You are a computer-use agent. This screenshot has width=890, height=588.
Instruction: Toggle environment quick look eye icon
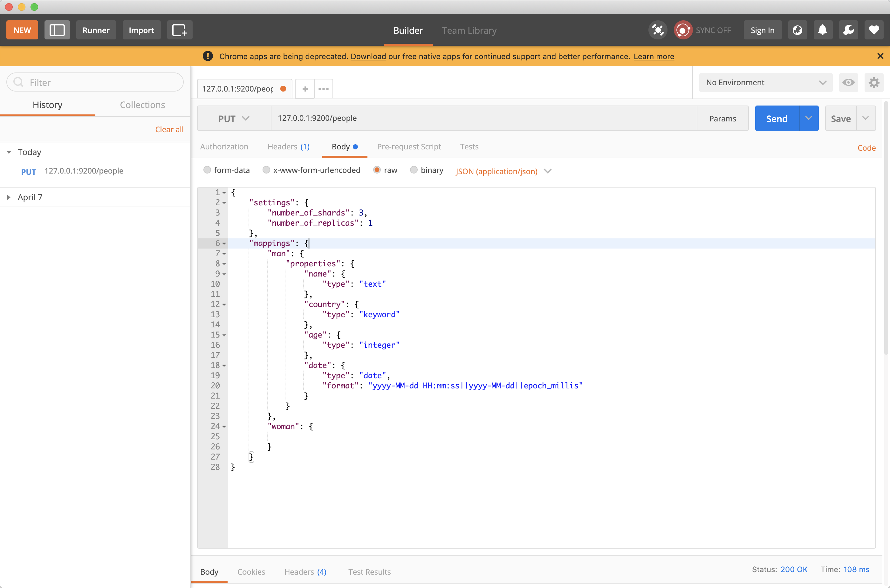click(x=848, y=83)
